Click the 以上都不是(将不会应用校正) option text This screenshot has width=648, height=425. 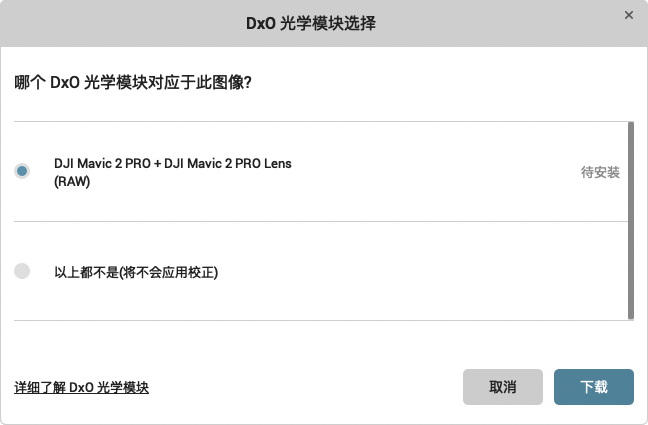[136, 272]
